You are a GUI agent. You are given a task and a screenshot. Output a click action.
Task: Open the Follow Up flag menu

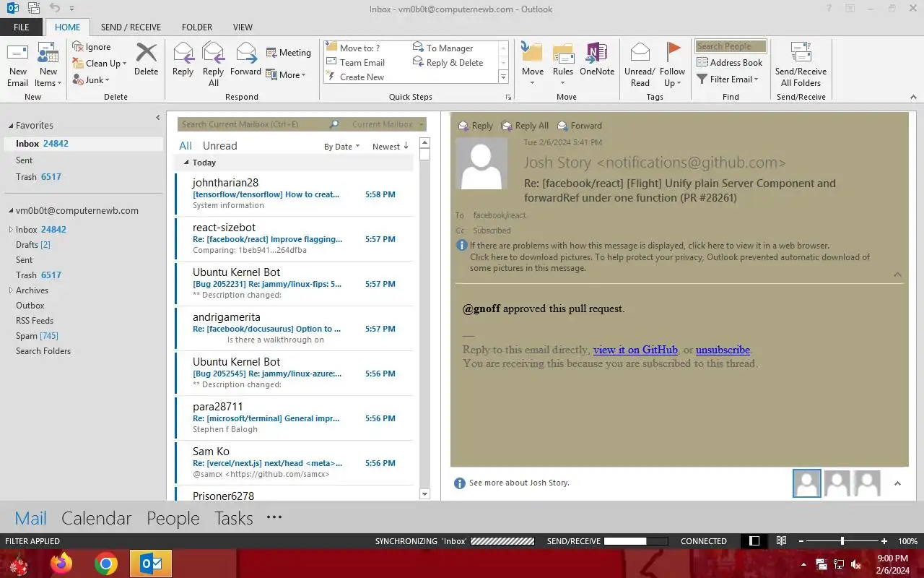point(672,65)
